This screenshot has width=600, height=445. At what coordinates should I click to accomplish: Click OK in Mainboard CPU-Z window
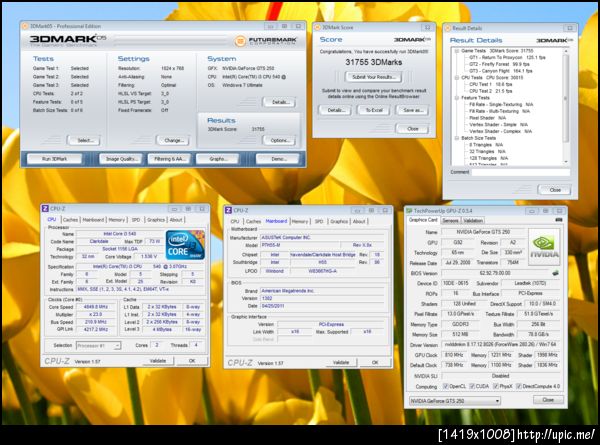375,362
